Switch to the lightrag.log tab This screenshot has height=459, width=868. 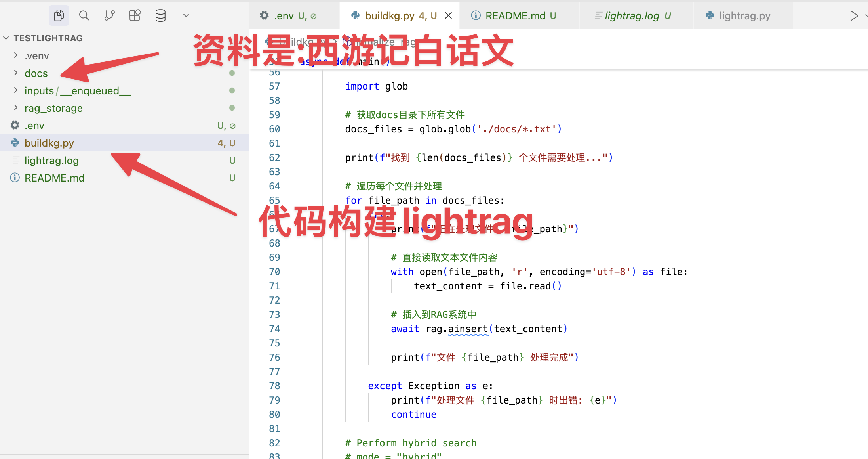point(632,16)
